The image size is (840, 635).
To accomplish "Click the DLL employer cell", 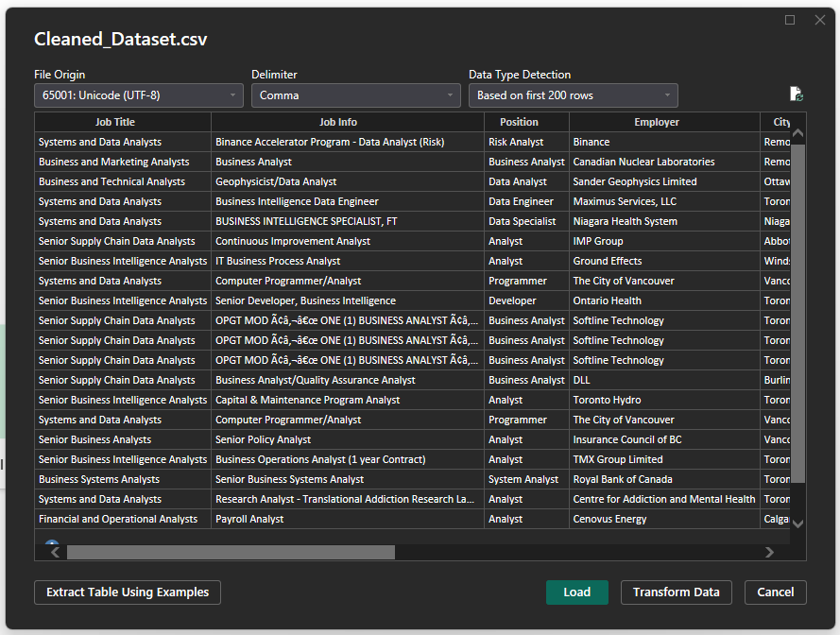I will tap(664, 380).
